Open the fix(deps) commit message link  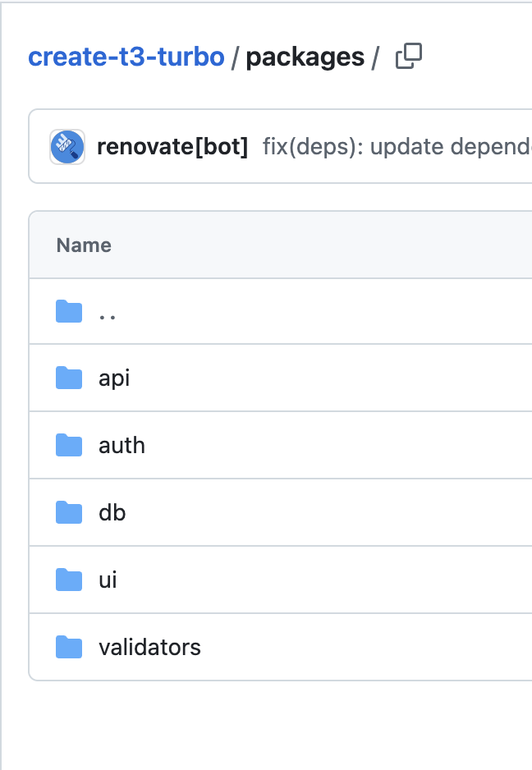(x=397, y=147)
